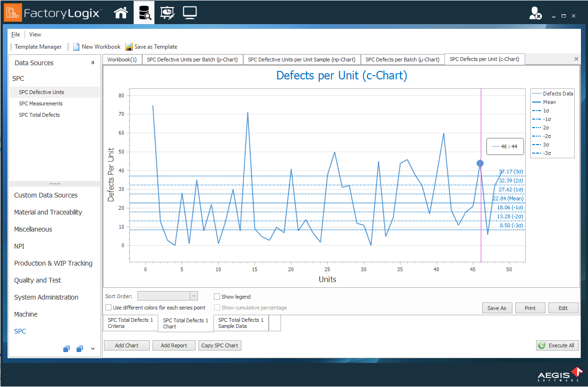
Task: Check the Show cumulative percentage box
Action: 217,308
